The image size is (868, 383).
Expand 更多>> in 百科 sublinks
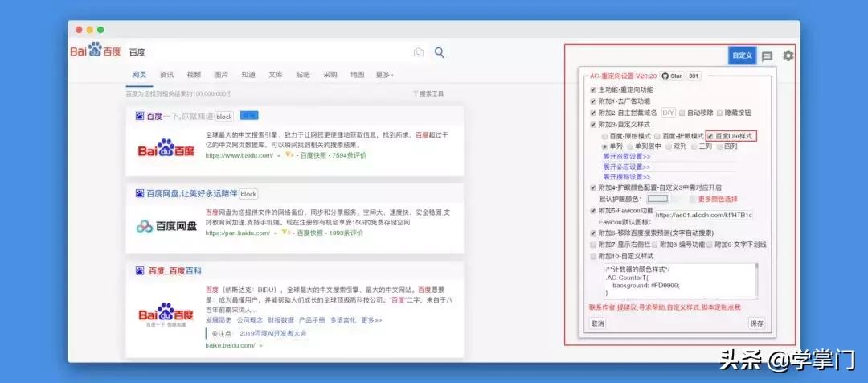[x=371, y=320]
